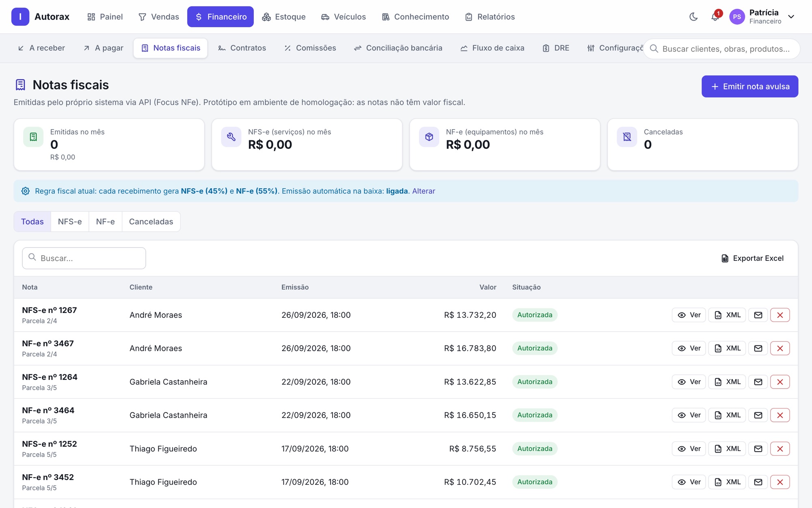The width and height of the screenshot is (812, 508).
Task: Toggle dark mode with the moon icon
Action: pos(693,17)
